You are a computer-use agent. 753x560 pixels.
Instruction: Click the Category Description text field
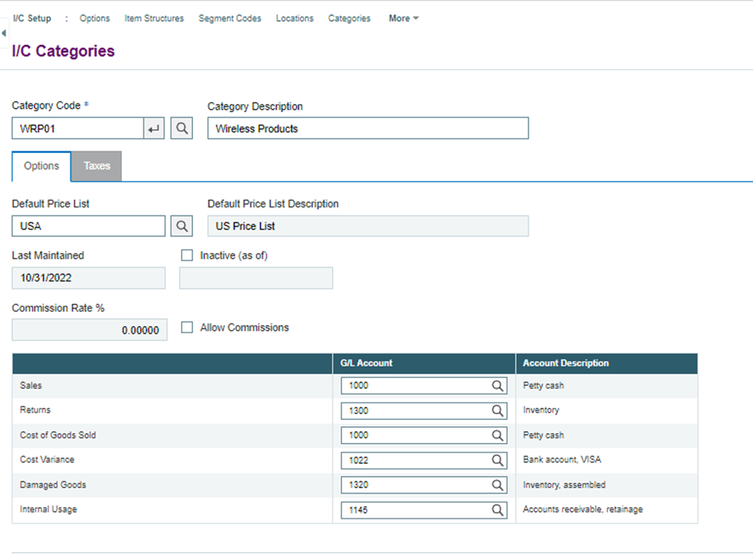368,128
